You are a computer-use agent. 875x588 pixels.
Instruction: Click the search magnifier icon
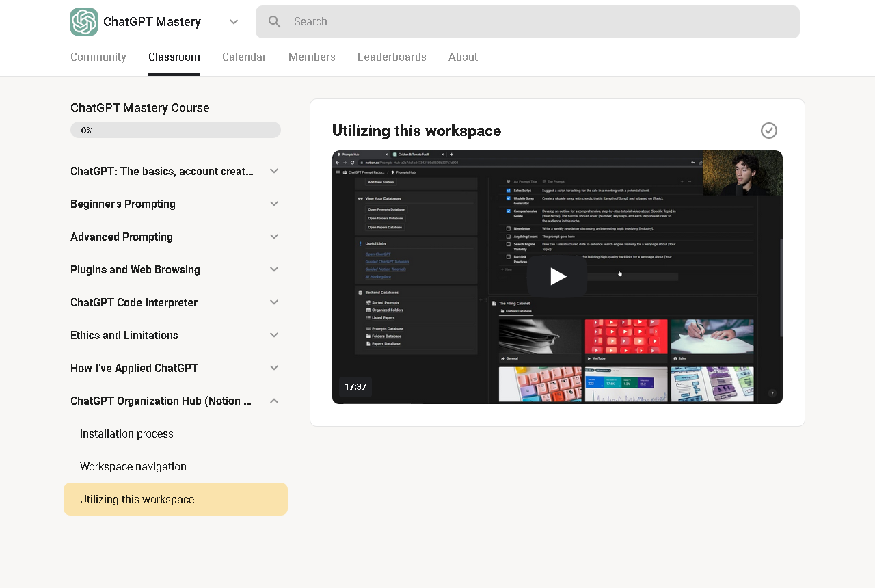coord(275,22)
